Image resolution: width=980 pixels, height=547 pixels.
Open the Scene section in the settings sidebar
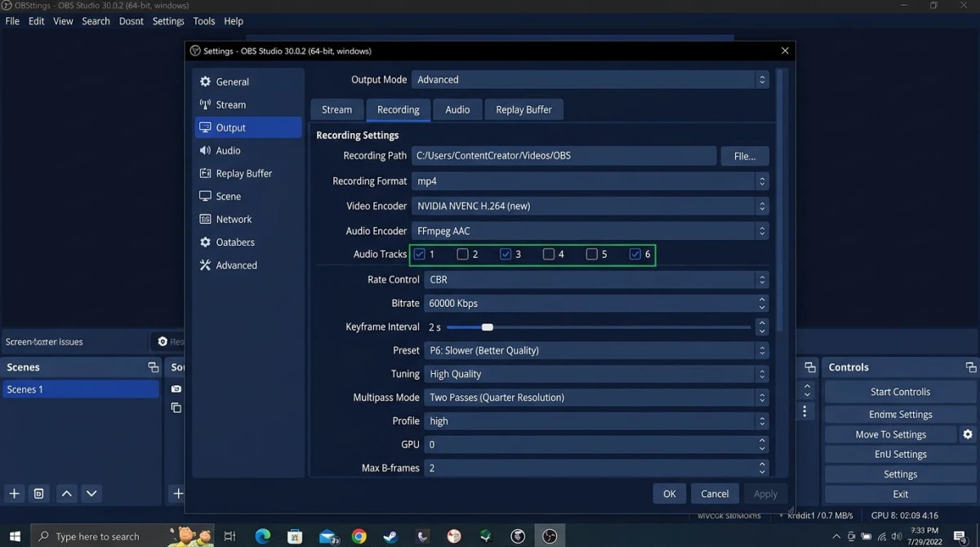pos(248,196)
